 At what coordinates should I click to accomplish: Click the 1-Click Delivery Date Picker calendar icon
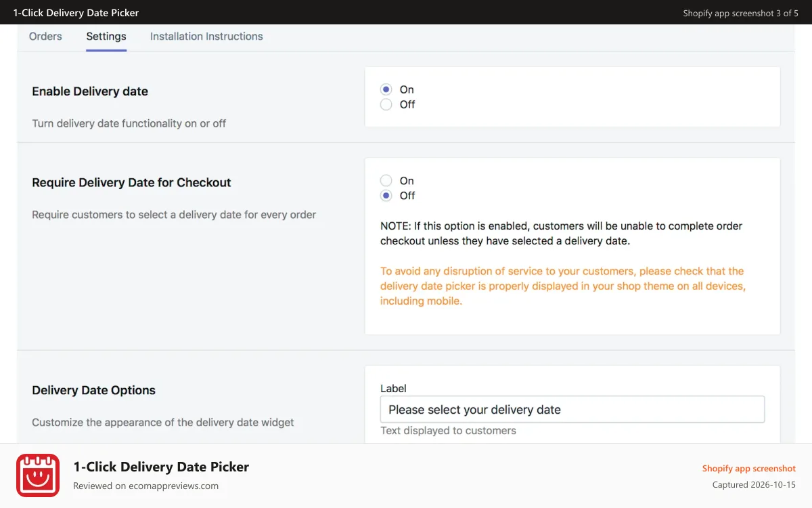[x=38, y=475]
